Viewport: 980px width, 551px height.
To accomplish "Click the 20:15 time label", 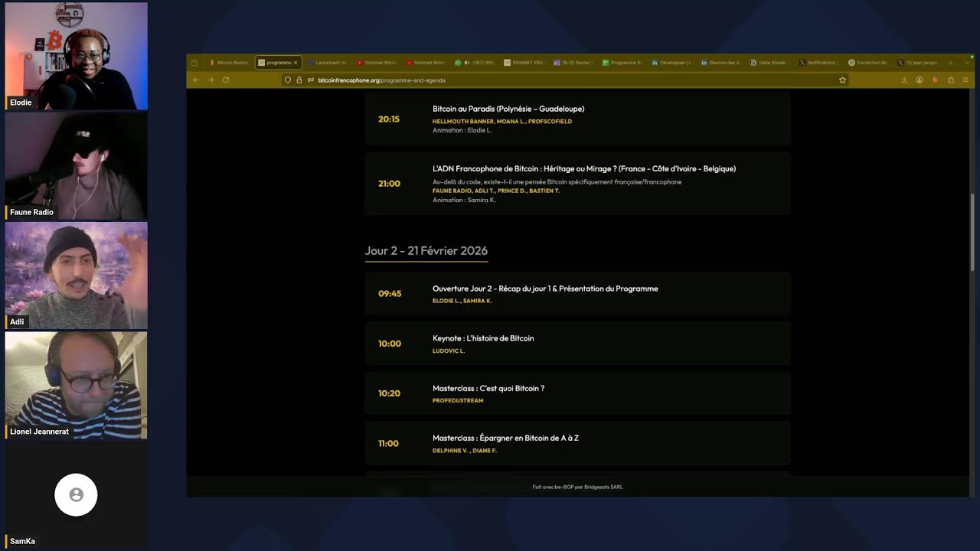I will (389, 119).
